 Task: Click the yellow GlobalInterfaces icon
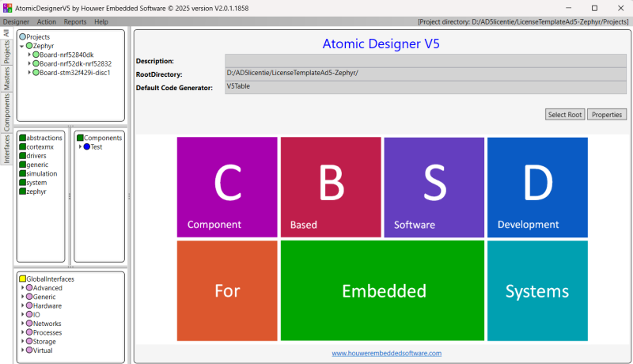[23, 279]
